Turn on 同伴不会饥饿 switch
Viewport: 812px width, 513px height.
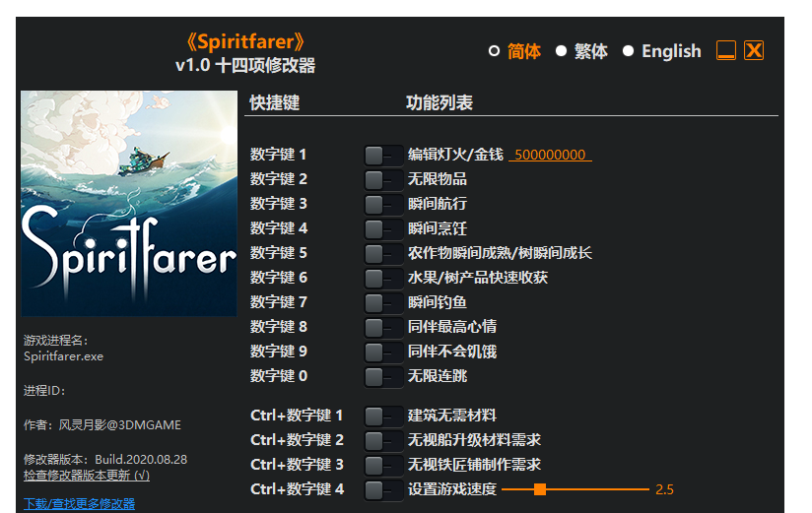[x=383, y=352]
